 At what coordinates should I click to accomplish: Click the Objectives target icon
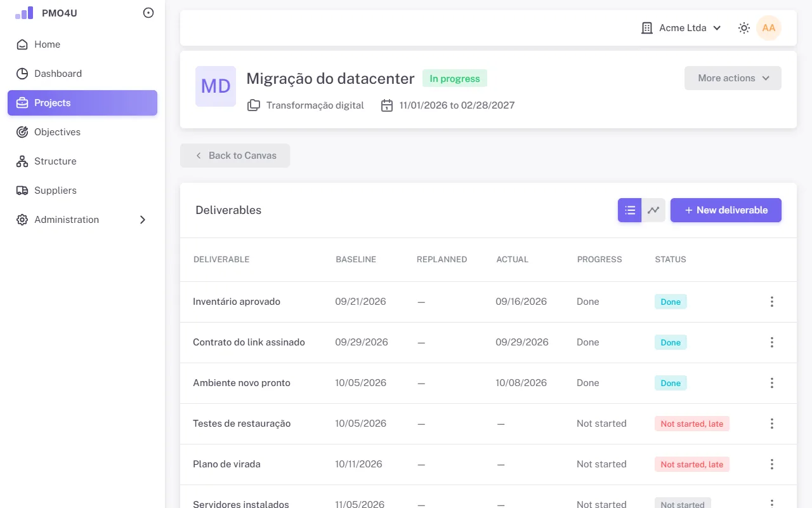22,132
